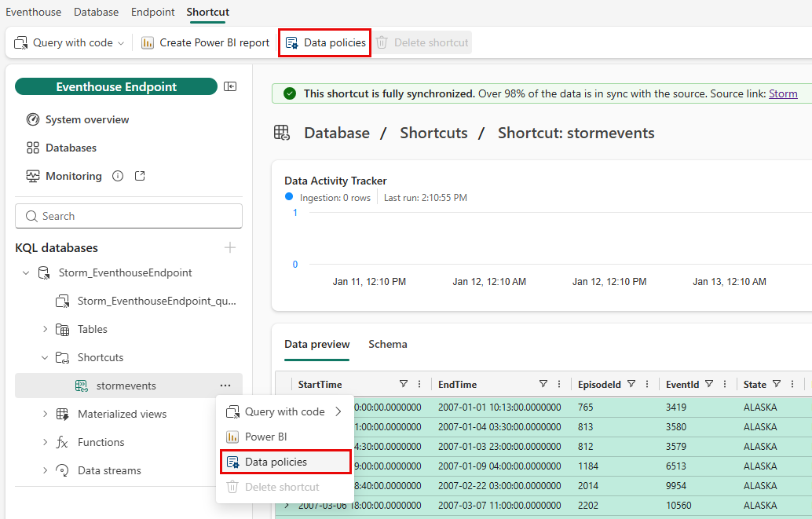Collapse the Shortcuts node
This screenshot has width=812, height=519.
45,357
